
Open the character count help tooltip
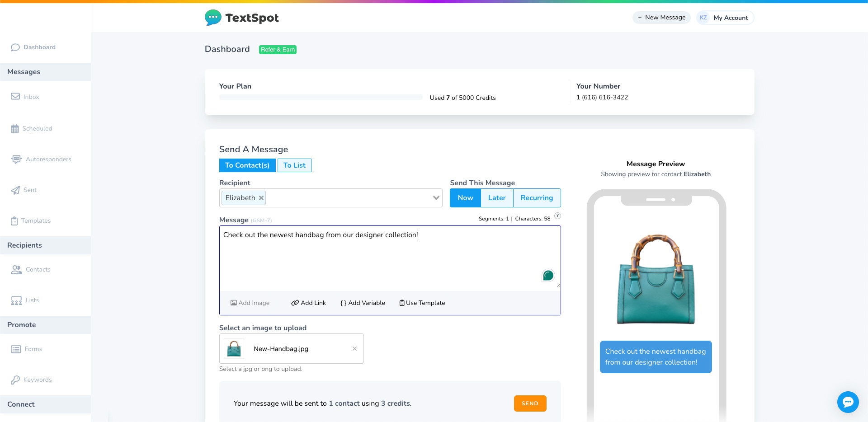(557, 216)
